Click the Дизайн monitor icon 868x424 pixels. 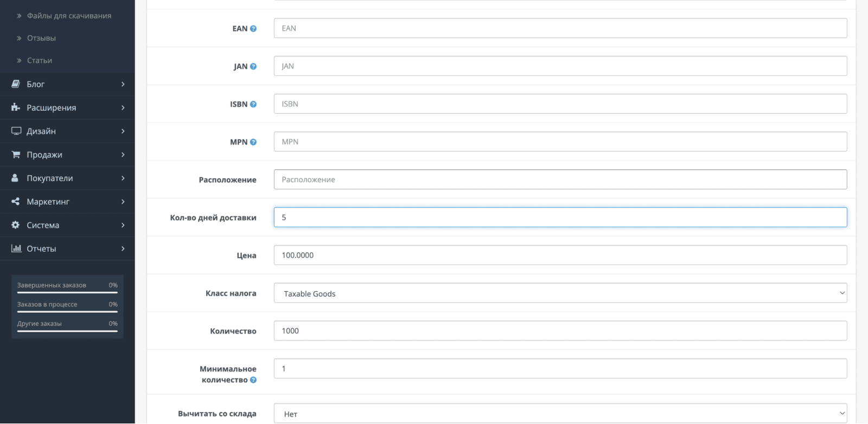click(16, 131)
